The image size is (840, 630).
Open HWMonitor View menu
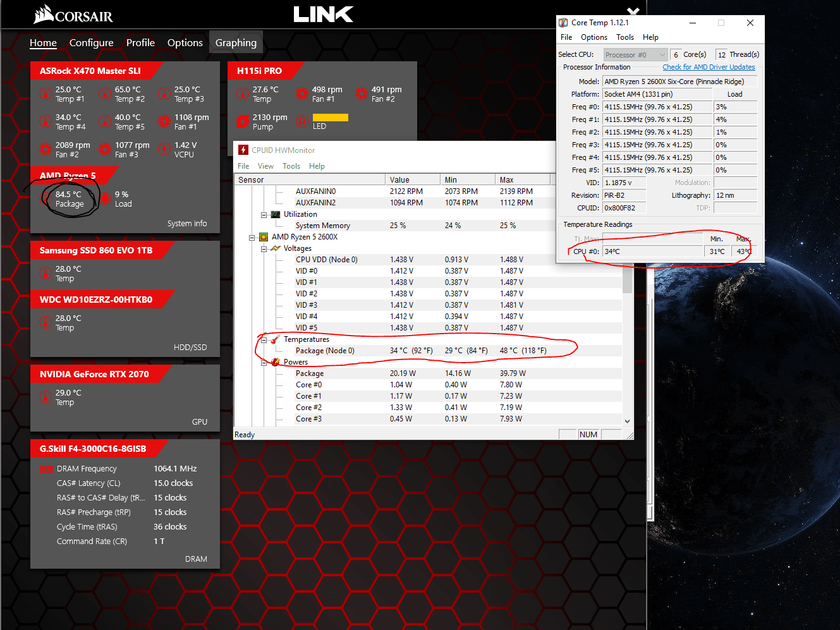coord(265,166)
